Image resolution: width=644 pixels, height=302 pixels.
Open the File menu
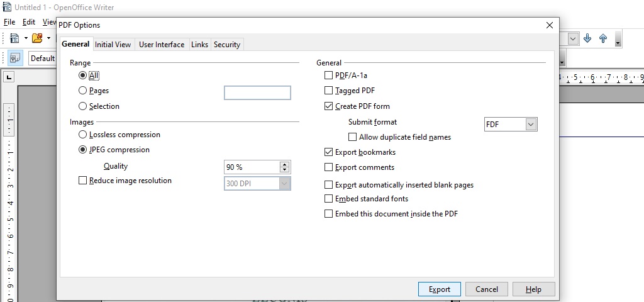(9, 22)
